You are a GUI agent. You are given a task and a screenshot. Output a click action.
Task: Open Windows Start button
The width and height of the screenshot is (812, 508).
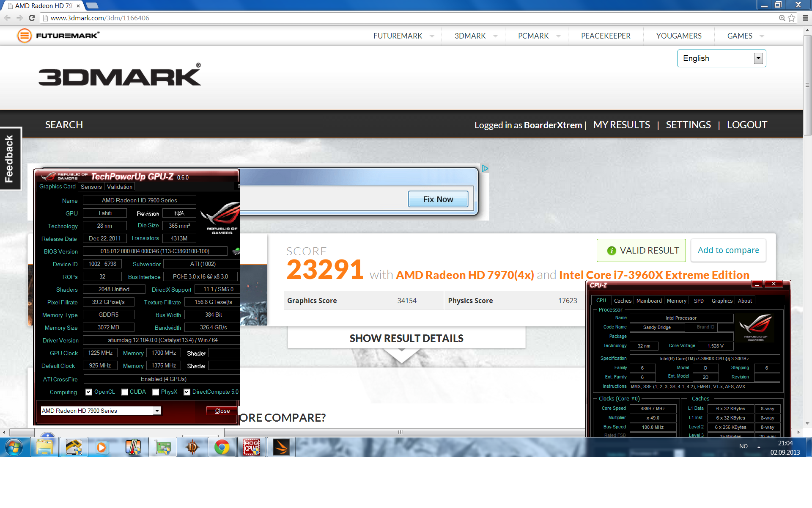(x=14, y=447)
